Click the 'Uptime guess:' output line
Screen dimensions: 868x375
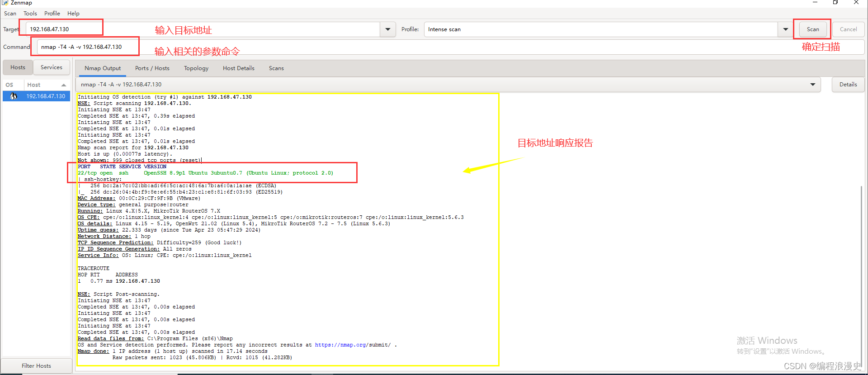[169, 230]
